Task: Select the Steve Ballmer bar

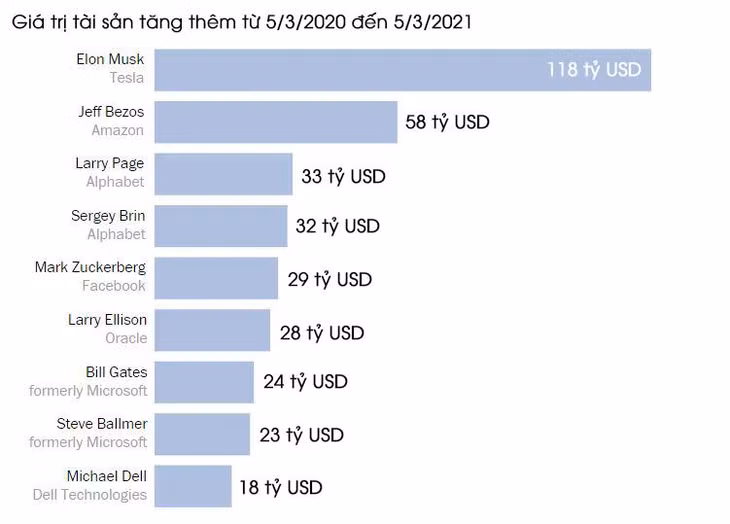Action: pos(202,434)
